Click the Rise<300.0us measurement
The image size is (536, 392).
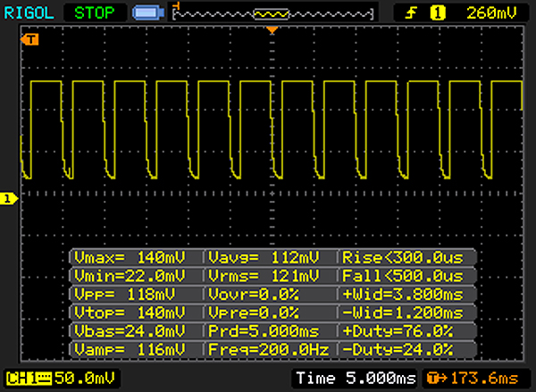(403, 257)
